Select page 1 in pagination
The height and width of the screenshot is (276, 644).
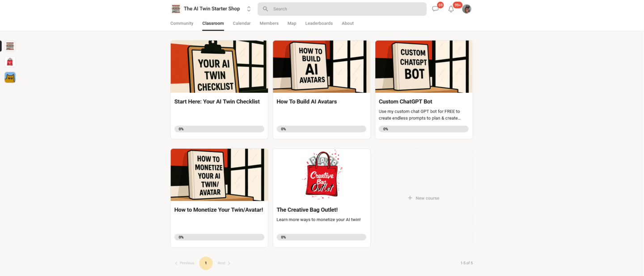tap(206, 263)
